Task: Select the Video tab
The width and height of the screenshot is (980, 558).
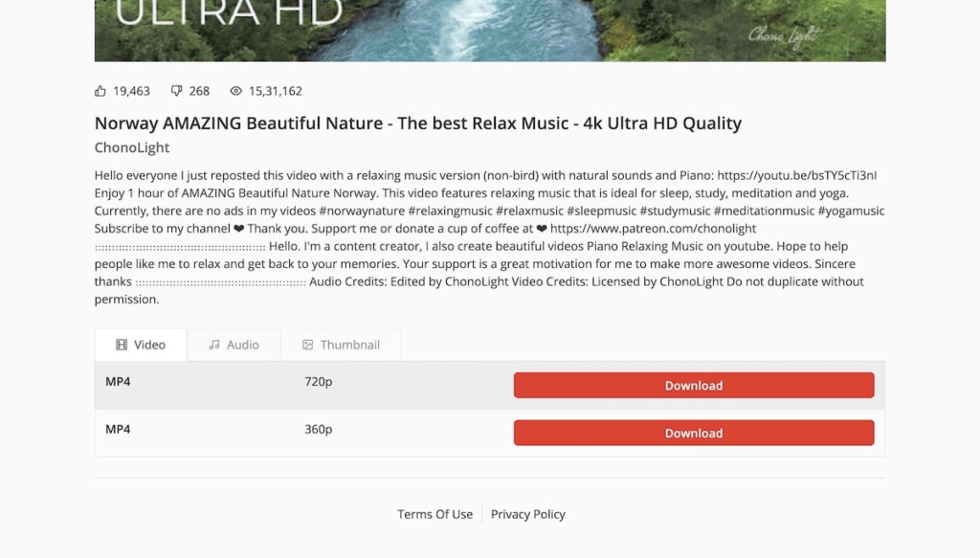Action: 141,345
